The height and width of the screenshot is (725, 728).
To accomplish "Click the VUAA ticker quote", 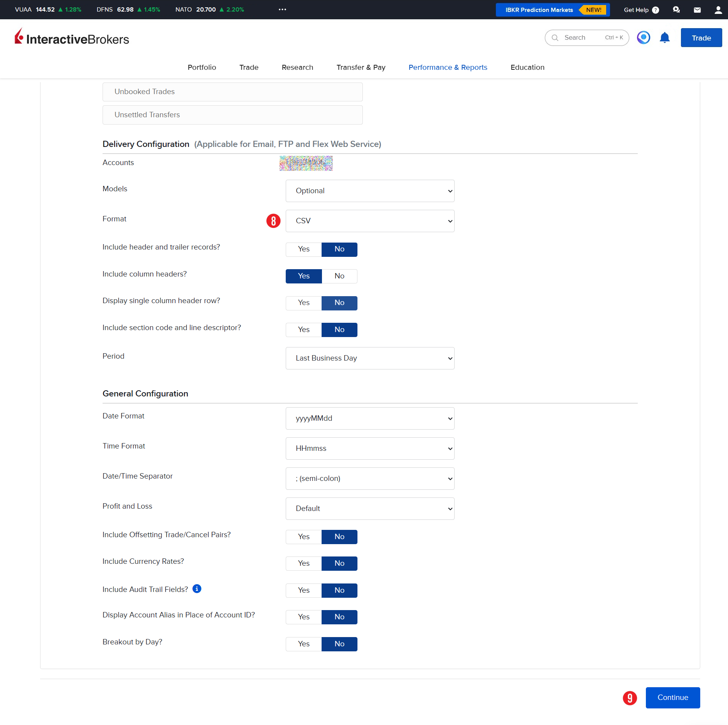I will coord(48,10).
